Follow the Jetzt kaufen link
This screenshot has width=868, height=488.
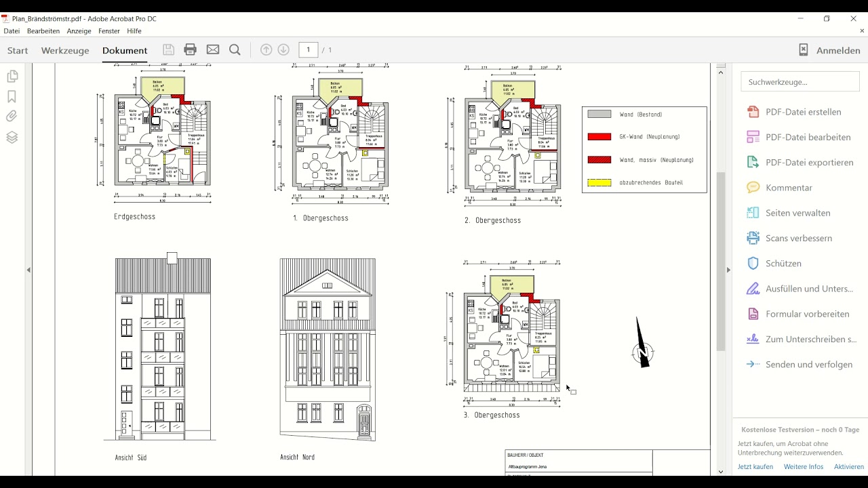pos(755,467)
